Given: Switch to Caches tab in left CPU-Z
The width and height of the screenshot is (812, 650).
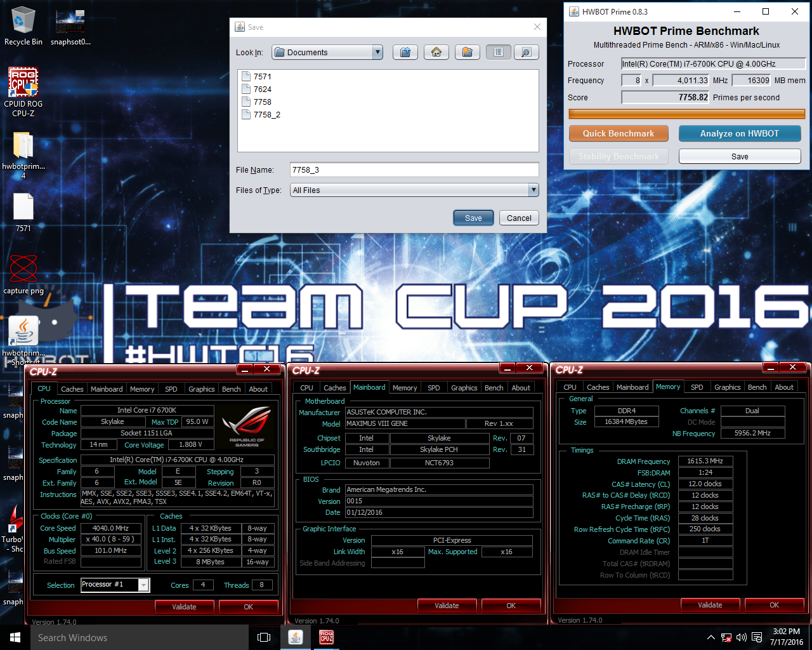Looking at the screenshot, I should click(x=72, y=389).
